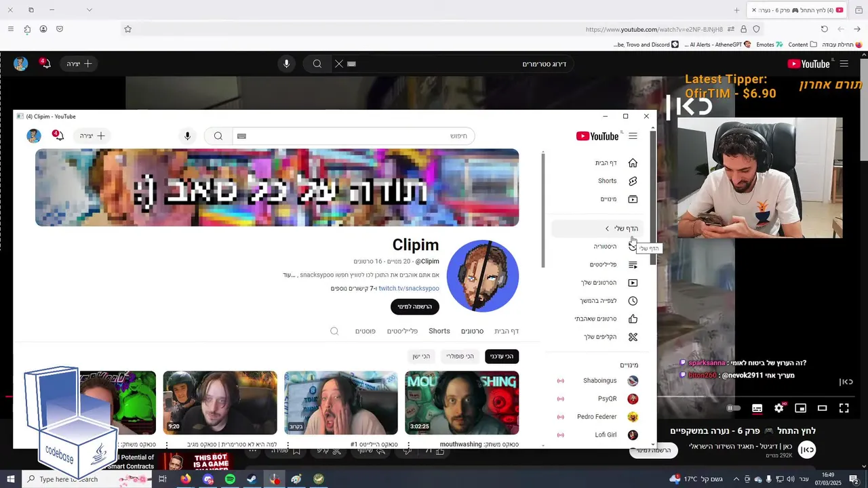868x488 pixels.
Task: Click YouTube logo in Clipim window
Action: [x=597, y=136]
